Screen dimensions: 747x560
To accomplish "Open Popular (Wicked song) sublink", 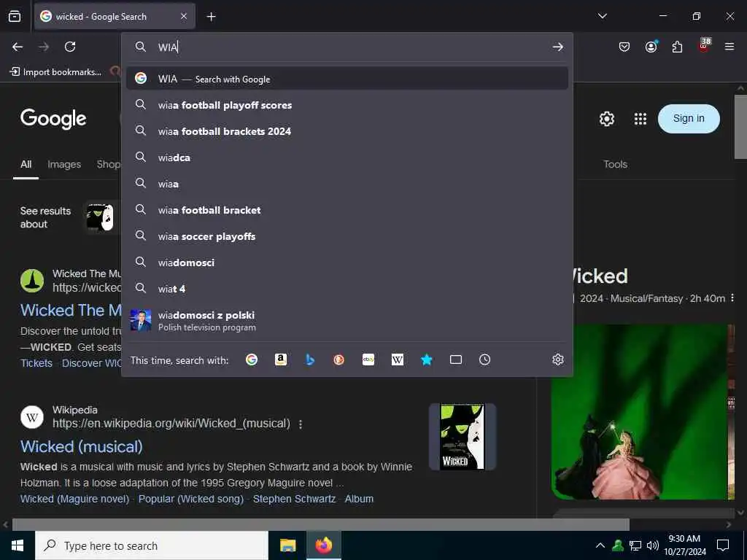I will coord(191,499).
